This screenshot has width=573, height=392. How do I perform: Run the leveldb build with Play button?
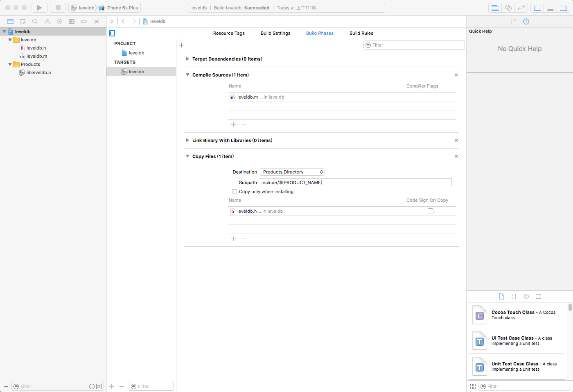(39, 8)
